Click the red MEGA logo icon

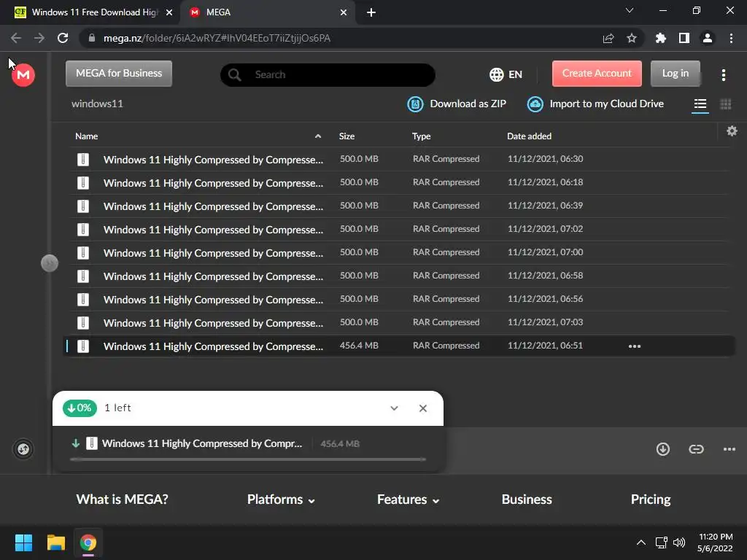pos(23,75)
